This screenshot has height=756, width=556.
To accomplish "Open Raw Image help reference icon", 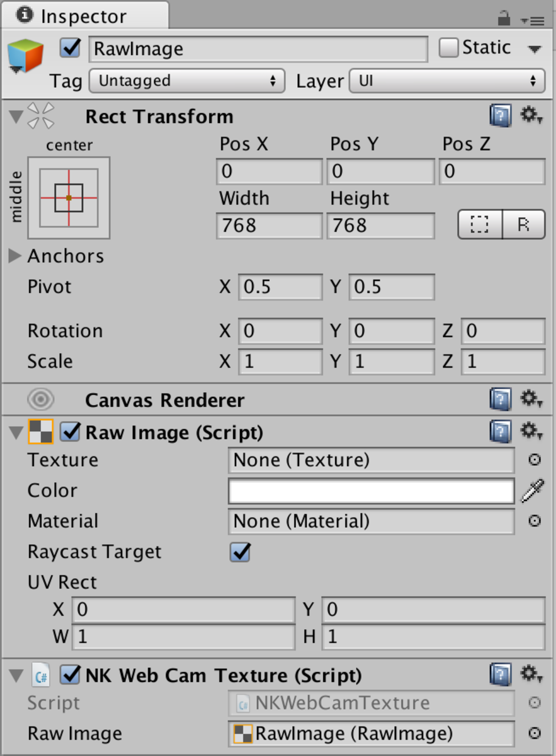I will click(x=500, y=432).
